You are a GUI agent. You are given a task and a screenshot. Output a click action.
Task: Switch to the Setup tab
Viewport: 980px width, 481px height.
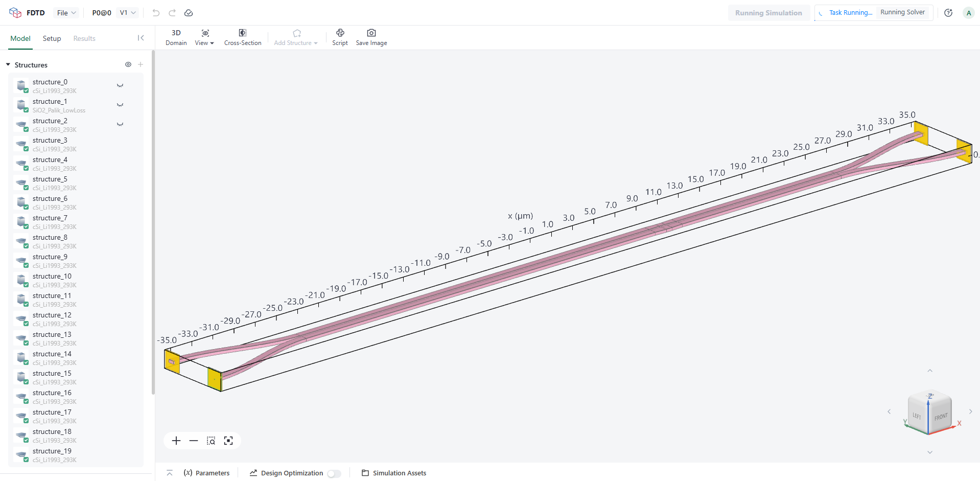(x=52, y=38)
